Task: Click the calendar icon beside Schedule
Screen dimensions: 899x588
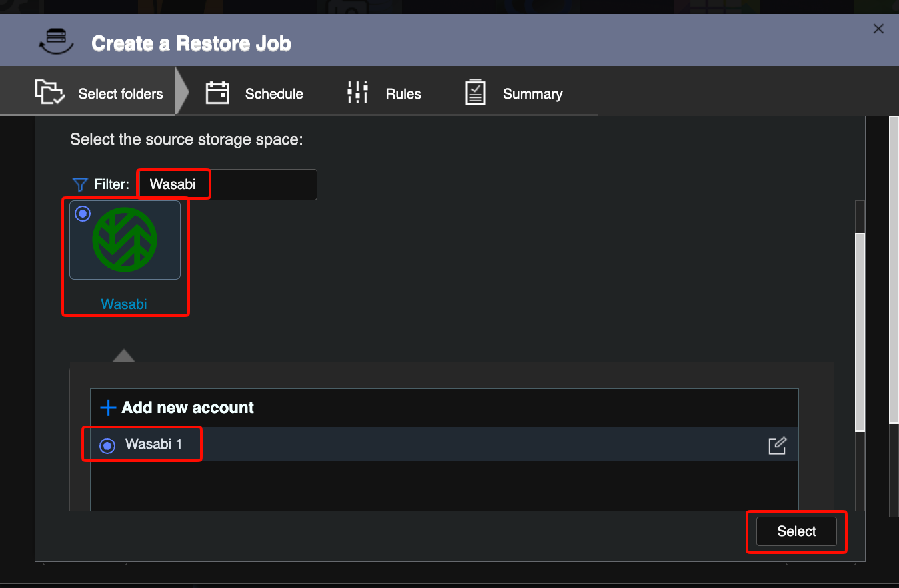Action: 217,93
